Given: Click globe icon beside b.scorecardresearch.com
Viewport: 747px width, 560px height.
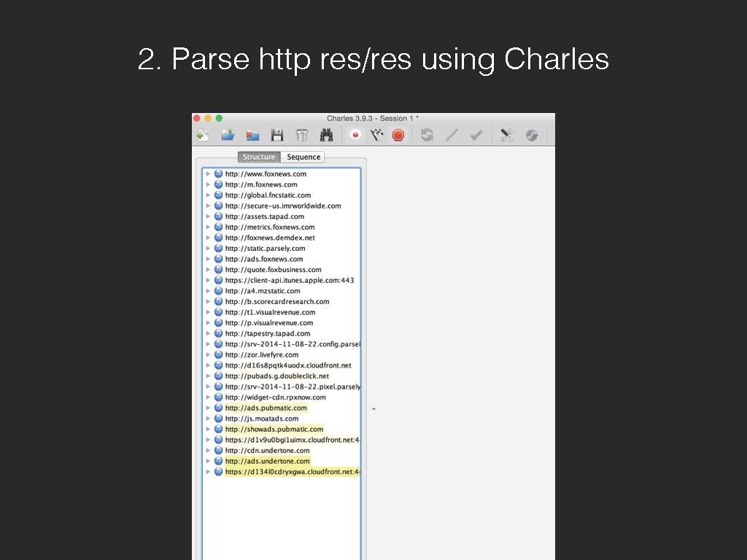Looking at the screenshot, I should pos(218,301).
